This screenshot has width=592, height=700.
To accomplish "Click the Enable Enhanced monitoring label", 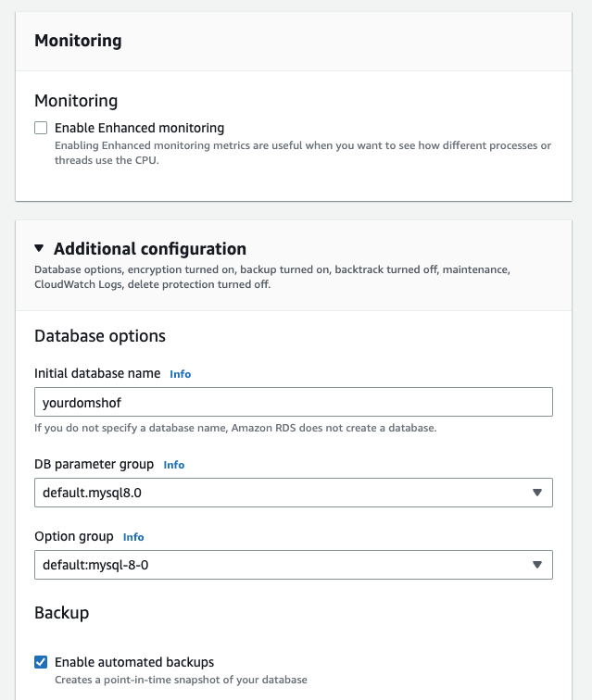I will point(139,128).
